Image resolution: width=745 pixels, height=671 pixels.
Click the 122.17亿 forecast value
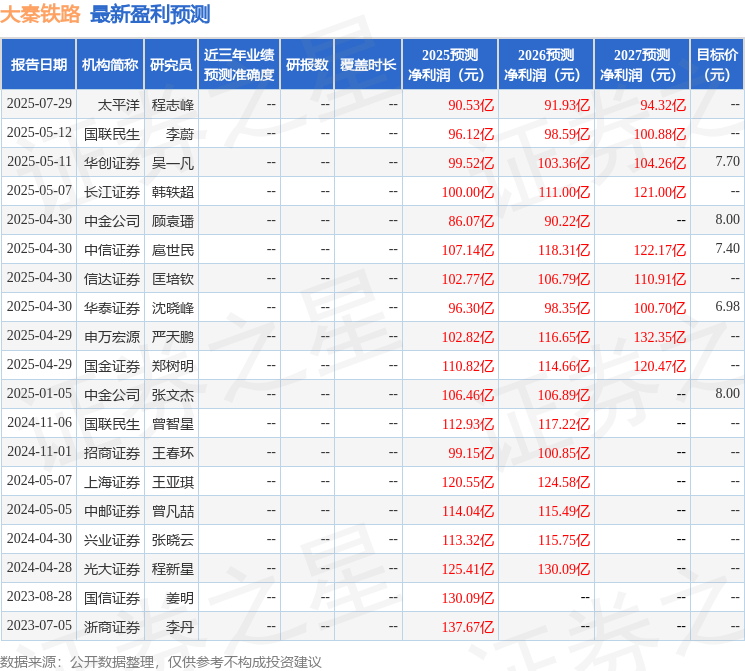coord(659,250)
